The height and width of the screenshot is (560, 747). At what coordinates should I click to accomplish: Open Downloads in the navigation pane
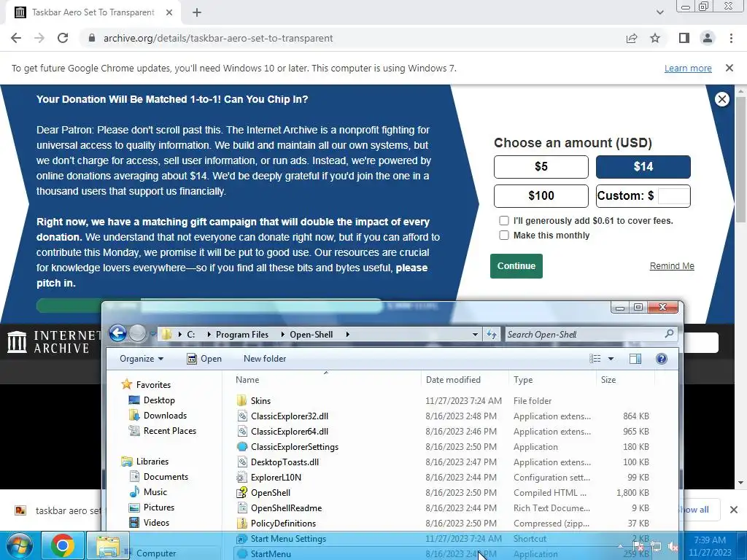165,415
